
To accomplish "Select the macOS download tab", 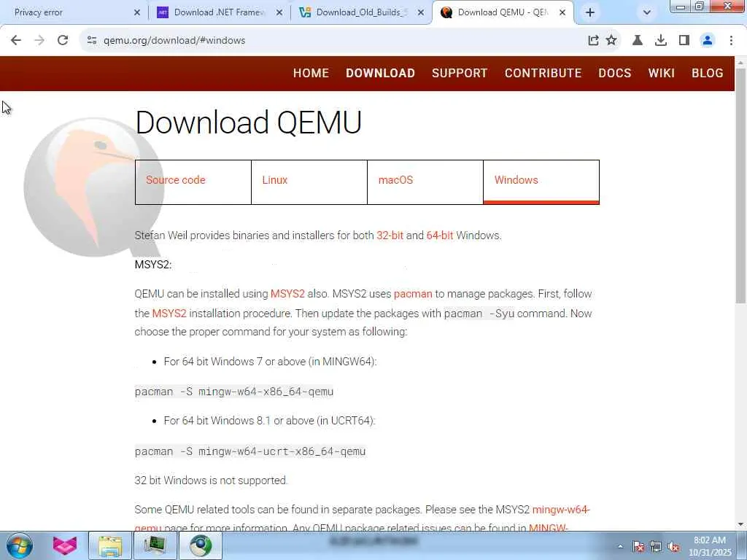I will (x=425, y=182).
